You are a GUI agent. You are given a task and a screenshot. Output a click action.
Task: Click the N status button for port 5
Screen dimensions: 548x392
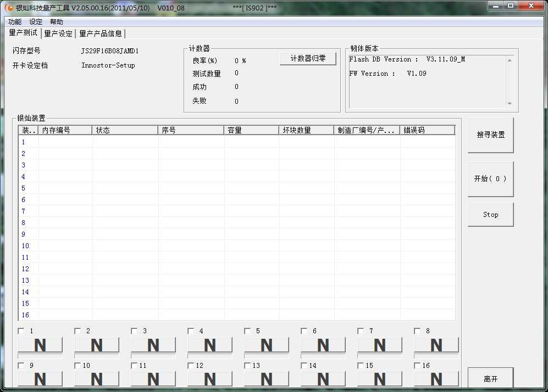click(x=267, y=345)
